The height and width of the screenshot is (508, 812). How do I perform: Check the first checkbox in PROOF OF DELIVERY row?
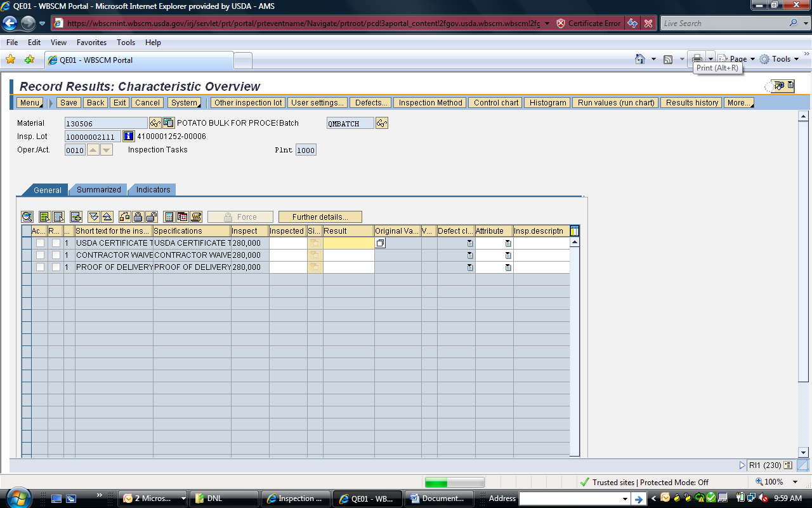pos(40,267)
